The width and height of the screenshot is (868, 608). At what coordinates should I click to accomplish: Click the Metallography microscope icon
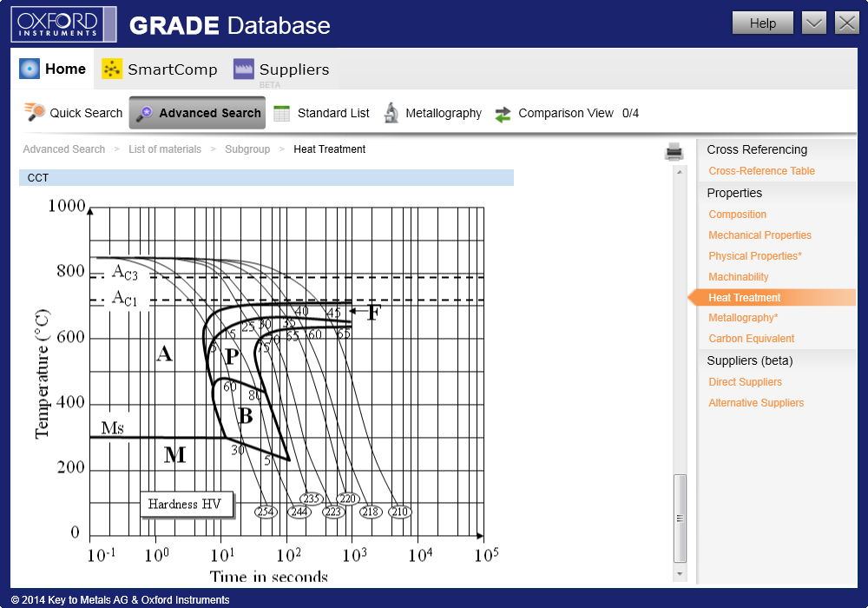[x=391, y=113]
